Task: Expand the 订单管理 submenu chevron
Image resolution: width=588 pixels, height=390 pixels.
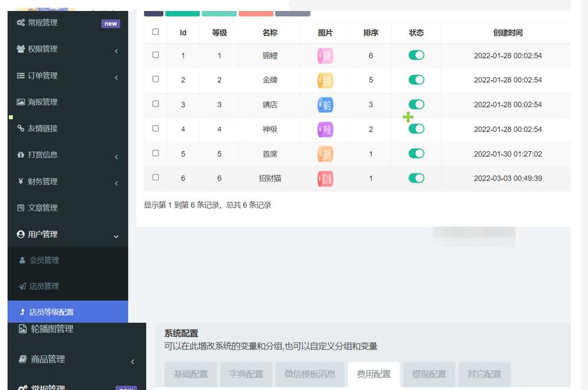Action: tap(116, 78)
